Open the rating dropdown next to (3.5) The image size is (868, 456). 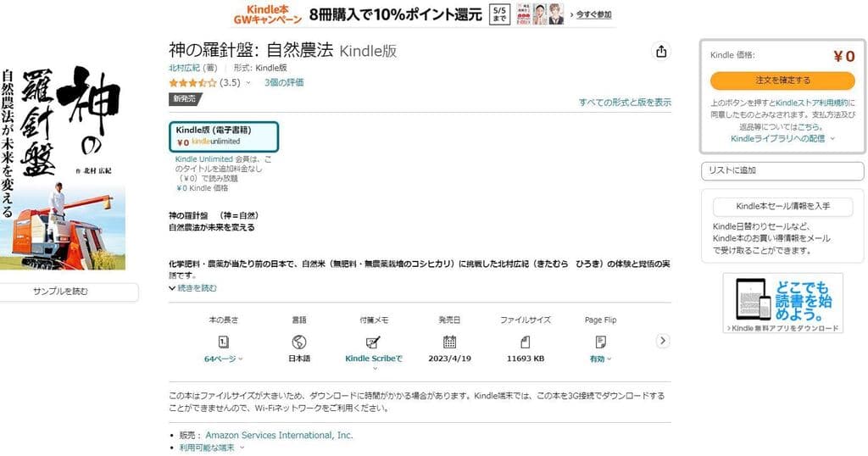point(248,83)
